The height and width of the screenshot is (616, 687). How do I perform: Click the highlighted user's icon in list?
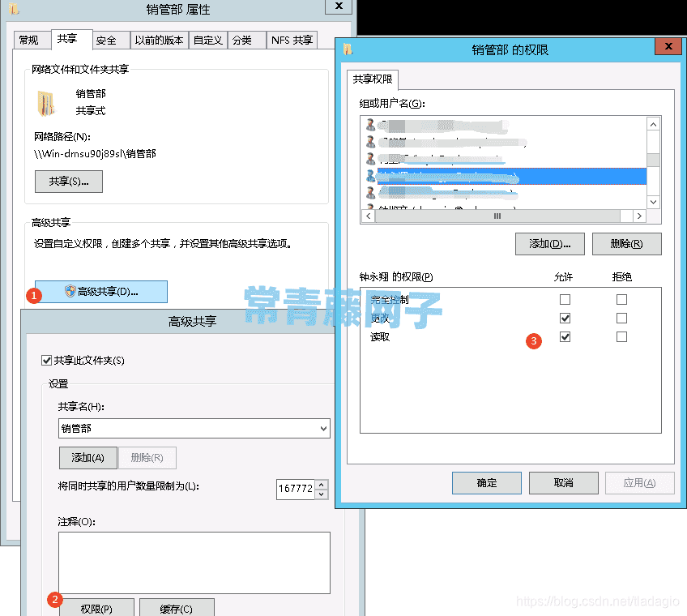[371, 176]
